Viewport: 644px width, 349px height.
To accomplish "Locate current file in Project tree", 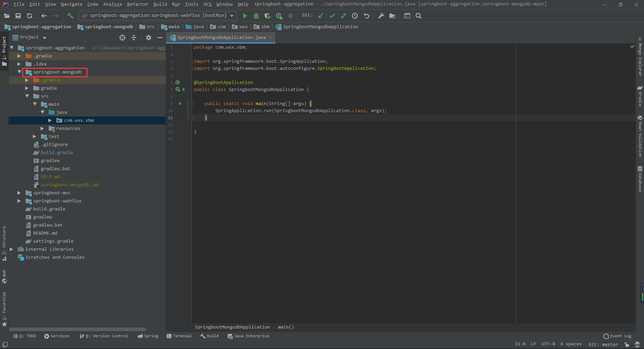I will 122,38.
